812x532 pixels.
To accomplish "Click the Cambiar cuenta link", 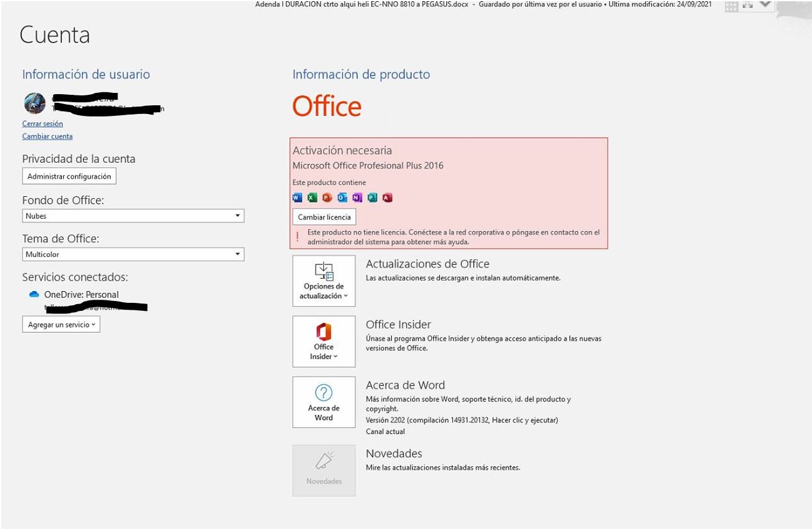I will 47,136.
